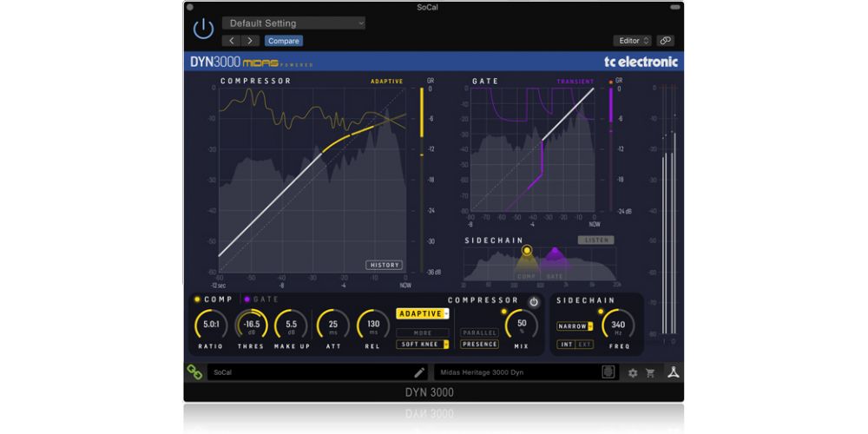This screenshot has width=868, height=434.
Task: Click the Midas Heritage 3000 Dyn field
Action: point(526,372)
